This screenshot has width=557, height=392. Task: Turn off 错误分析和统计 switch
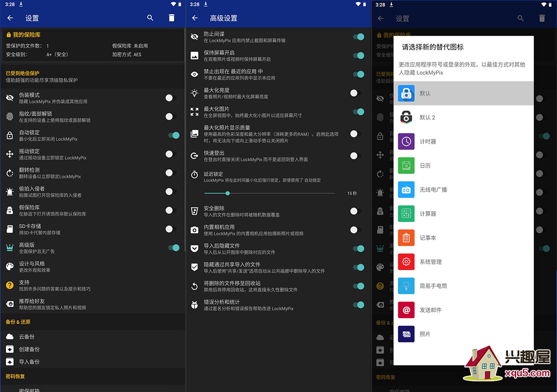tap(358, 305)
